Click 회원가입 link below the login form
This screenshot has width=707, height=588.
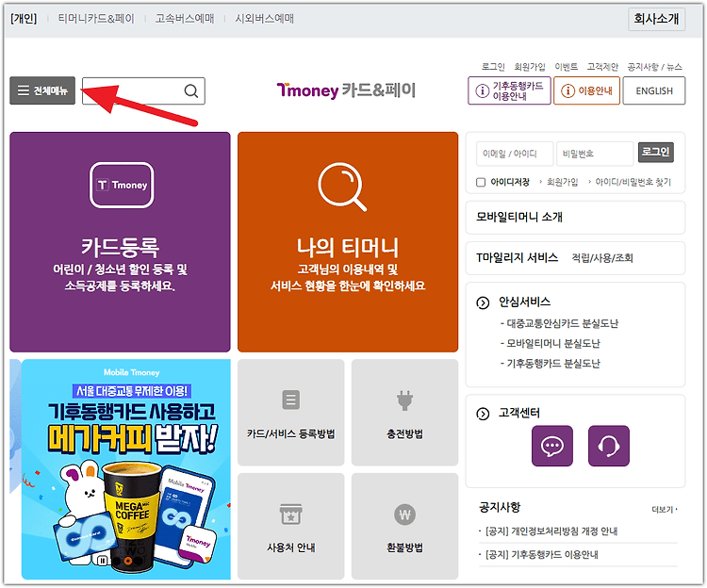pos(562,182)
